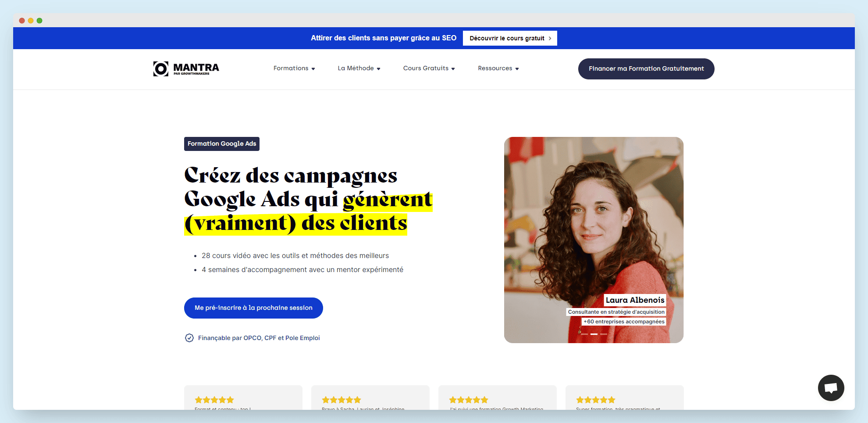Click the yellow macOS window dot
868x423 pixels.
tap(31, 21)
